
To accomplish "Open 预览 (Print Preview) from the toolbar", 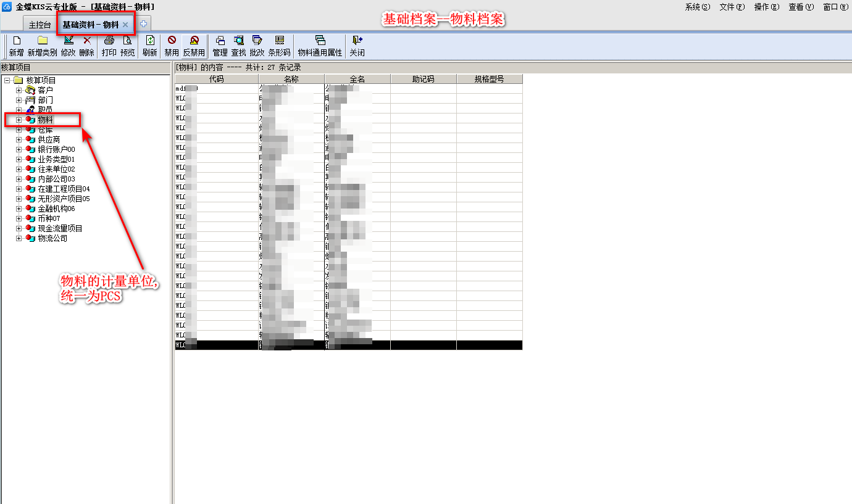I will (128, 41).
